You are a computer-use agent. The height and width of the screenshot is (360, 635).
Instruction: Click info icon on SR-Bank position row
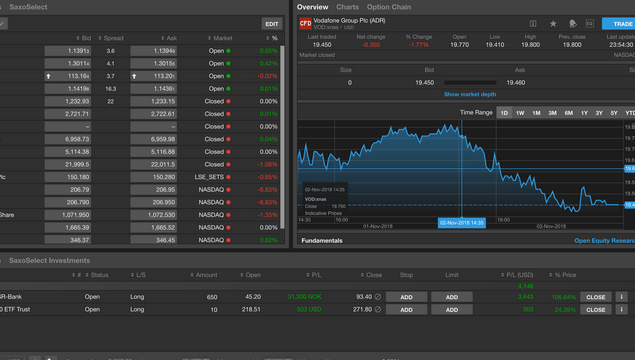(x=622, y=297)
